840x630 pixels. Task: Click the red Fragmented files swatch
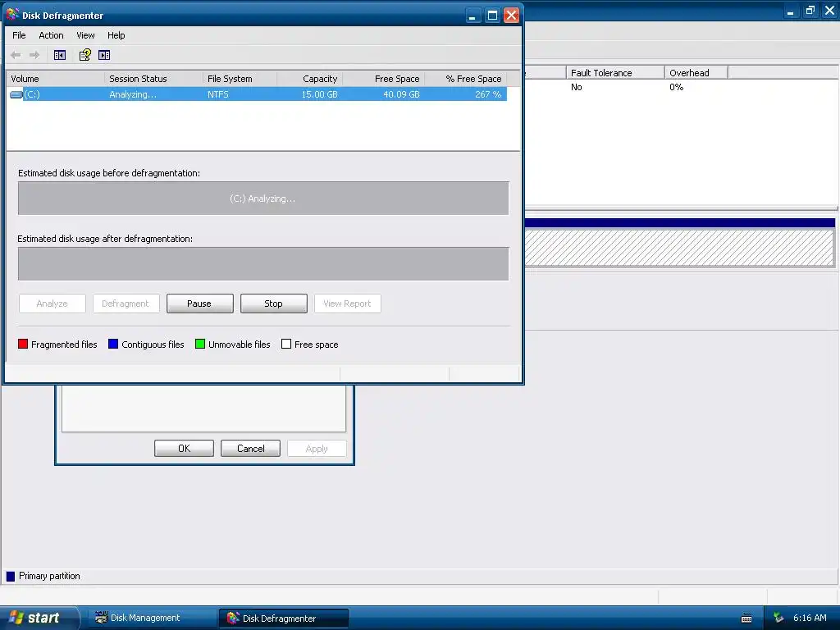coord(23,344)
